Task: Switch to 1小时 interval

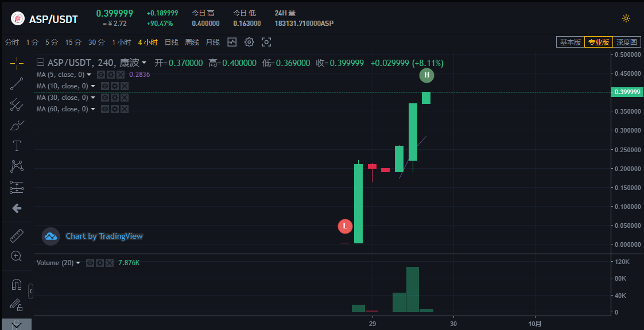Action: 121,42
